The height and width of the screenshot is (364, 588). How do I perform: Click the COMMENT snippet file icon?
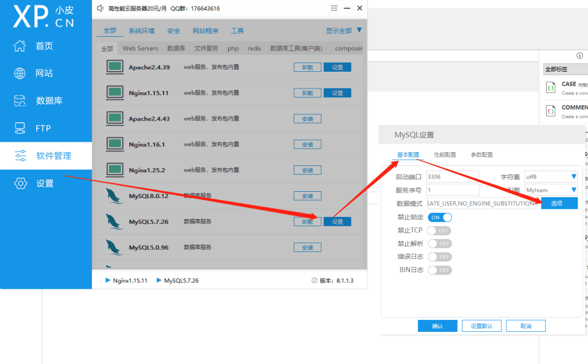pyautogui.click(x=551, y=111)
